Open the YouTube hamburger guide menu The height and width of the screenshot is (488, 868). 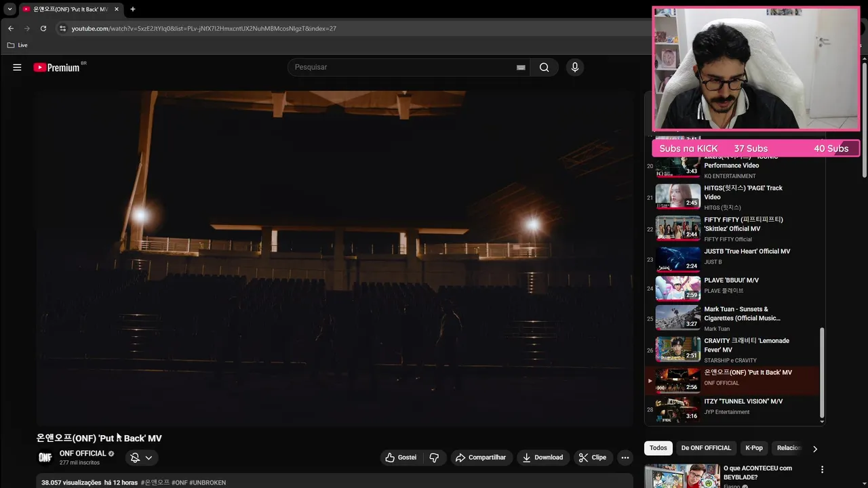(x=17, y=67)
